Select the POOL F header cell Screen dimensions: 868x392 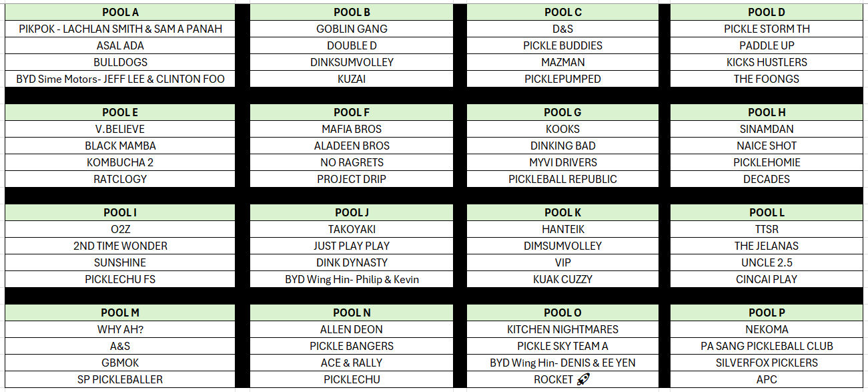352,112
